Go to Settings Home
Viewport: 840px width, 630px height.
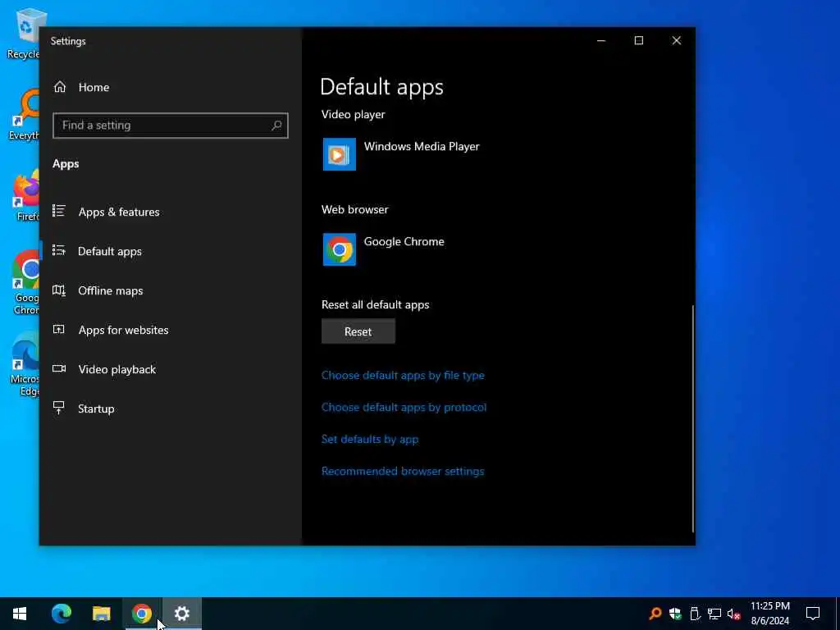point(81,87)
